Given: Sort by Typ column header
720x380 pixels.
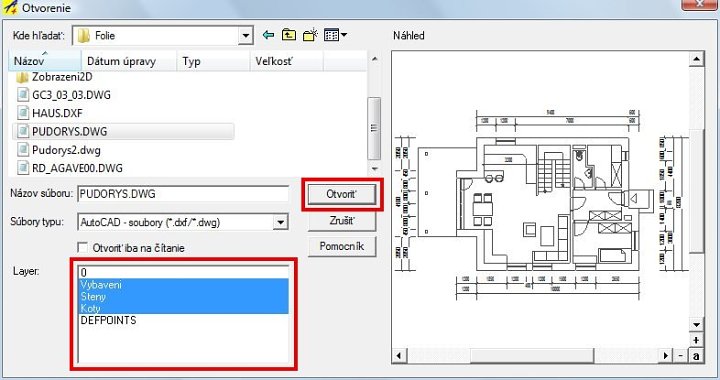Looking at the screenshot, I should click(214, 61).
